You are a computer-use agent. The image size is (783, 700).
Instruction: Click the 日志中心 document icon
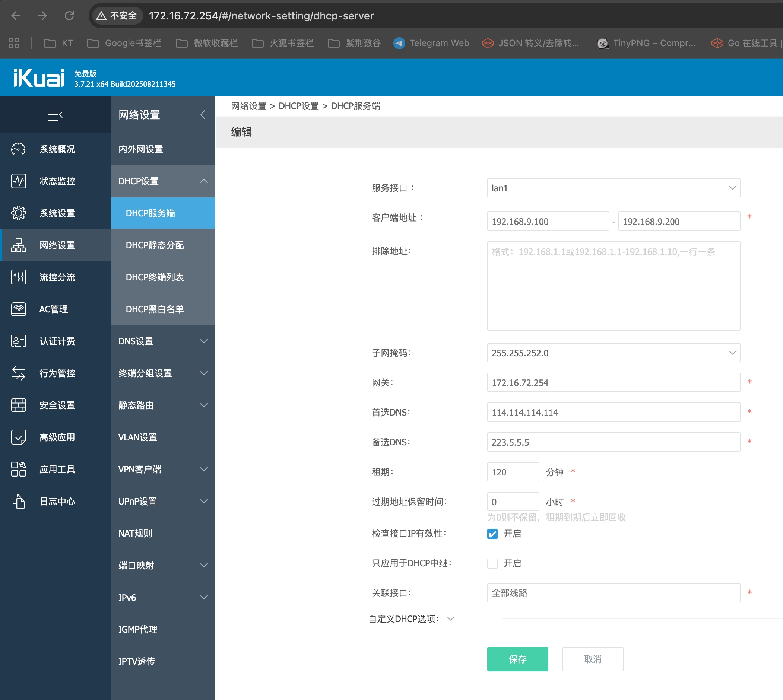click(x=18, y=501)
